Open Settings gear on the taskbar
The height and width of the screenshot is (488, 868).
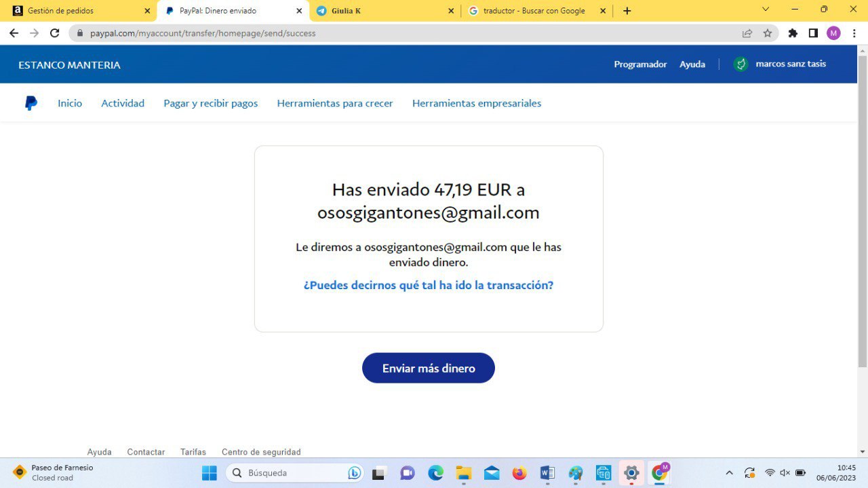click(631, 473)
